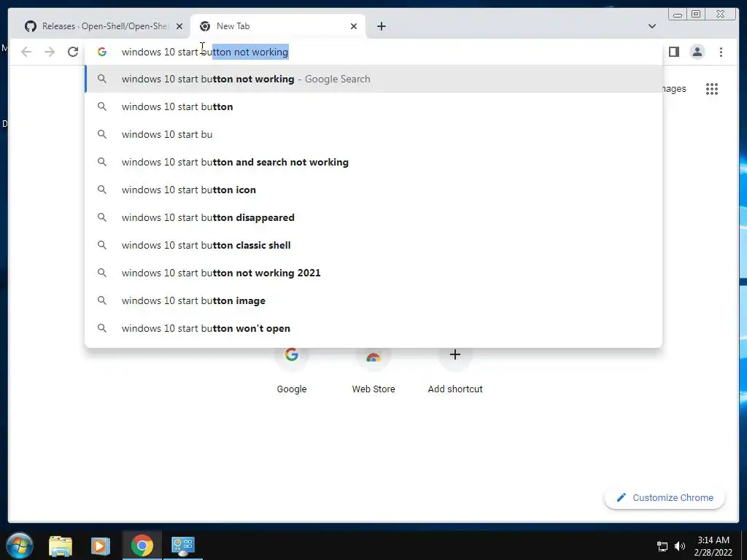Pick suggestion 'windows 10 start bu'
747x560 pixels.
coord(373,134)
